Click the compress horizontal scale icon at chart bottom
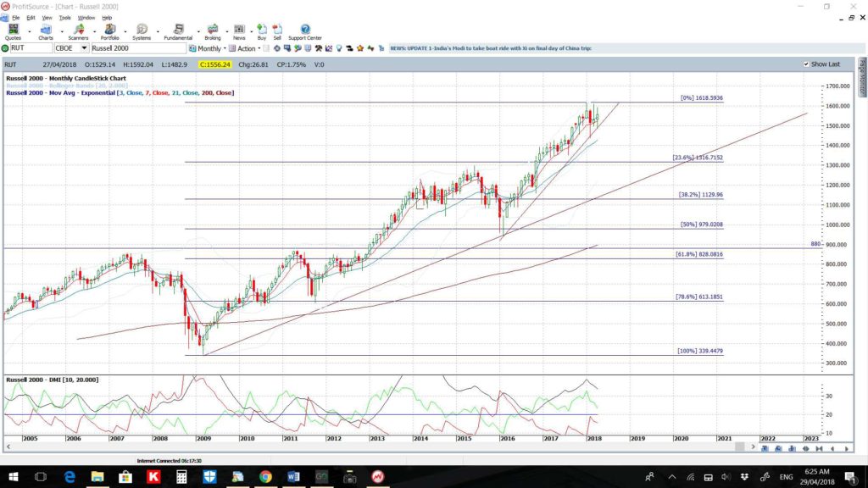Viewport: 868px width, 488px height. (x=820, y=449)
